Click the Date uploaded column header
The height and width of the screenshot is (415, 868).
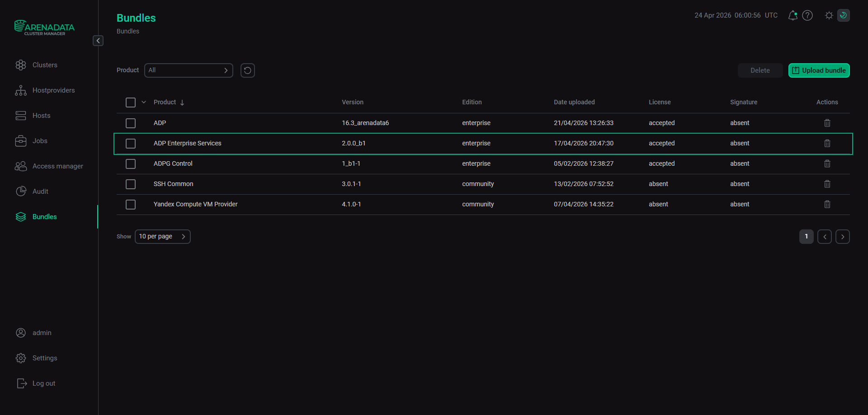(x=574, y=103)
